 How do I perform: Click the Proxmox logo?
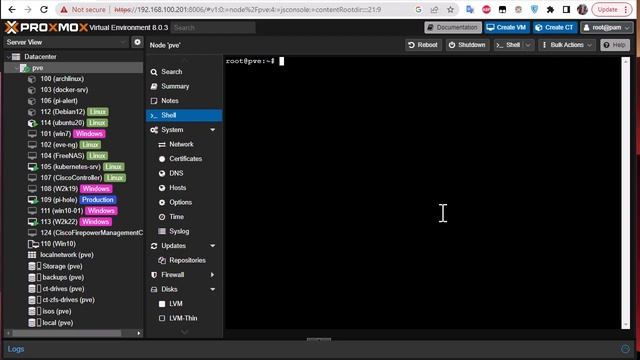(x=47, y=27)
